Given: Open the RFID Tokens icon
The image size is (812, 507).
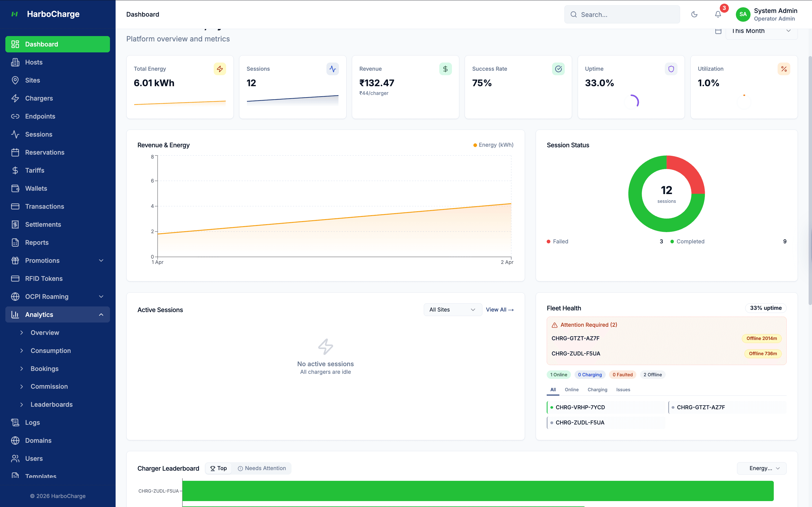Looking at the screenshot, I should [16, 278].
